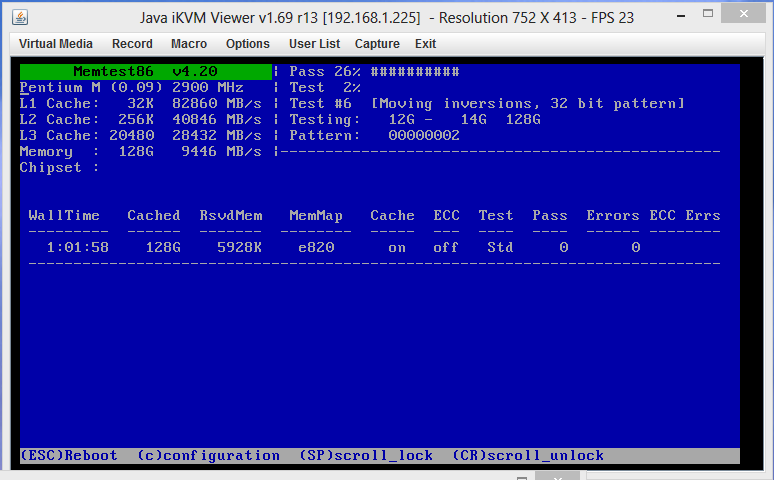The height and width of the screenshot is (480, 774).
Task: Open the Options menu
Action: pyautogui.click(x=248, y=44)
